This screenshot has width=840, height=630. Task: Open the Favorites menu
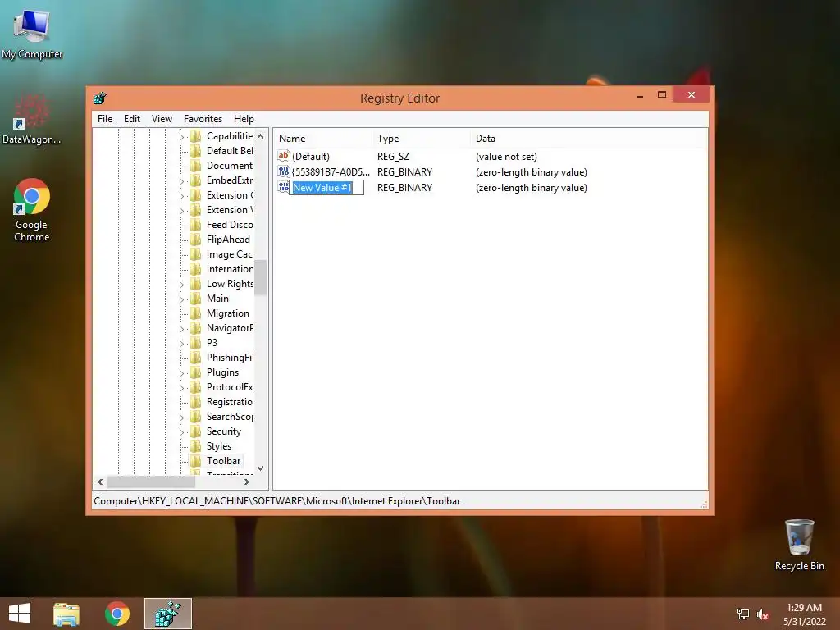(203, 119)
